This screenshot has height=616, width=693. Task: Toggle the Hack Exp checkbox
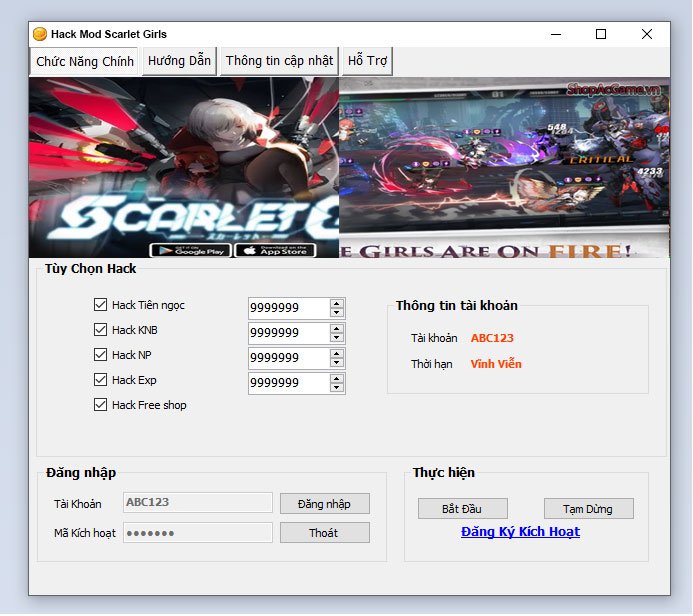click(x=100, y=380)
